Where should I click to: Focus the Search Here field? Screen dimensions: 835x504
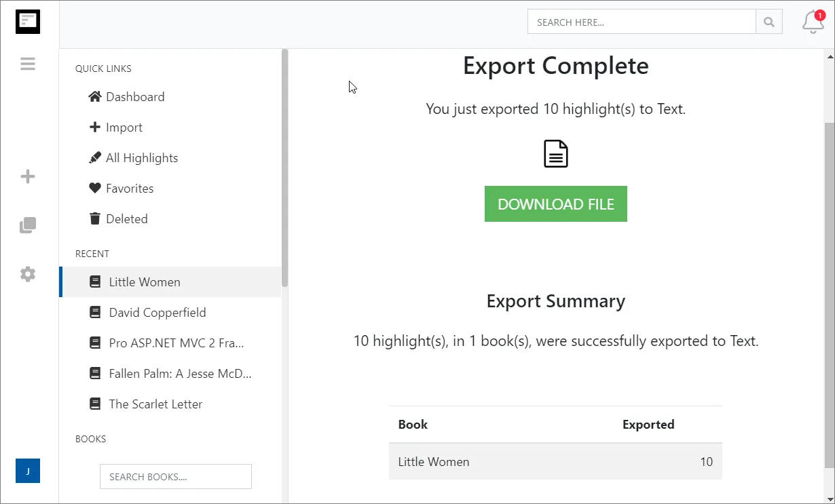(642, 22)
